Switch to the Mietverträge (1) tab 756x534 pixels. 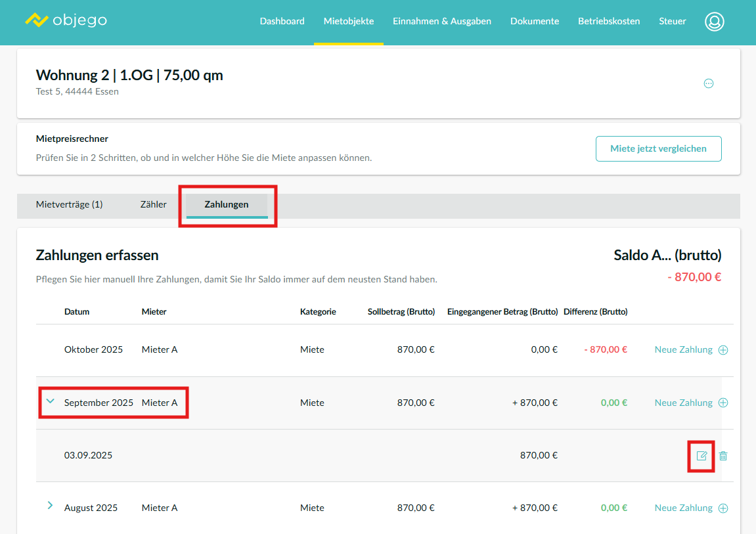[69, 204]
